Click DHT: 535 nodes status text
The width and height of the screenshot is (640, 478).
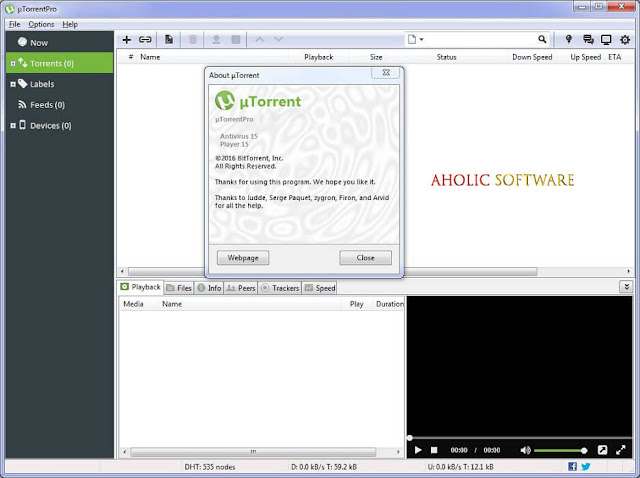tap(209, 467)
